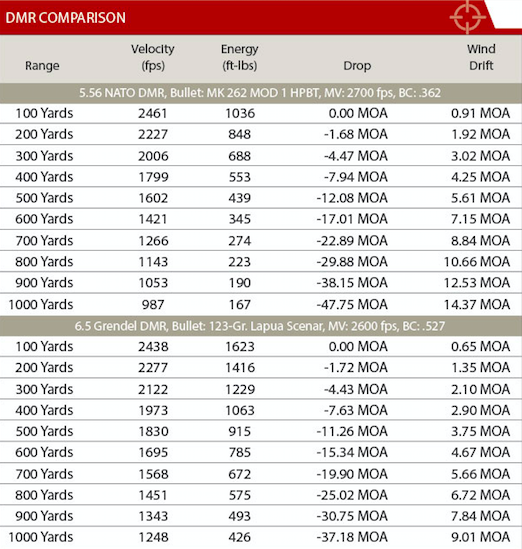Click energy value 223
This screenshot has width=522, height=549.
(240, 262)
